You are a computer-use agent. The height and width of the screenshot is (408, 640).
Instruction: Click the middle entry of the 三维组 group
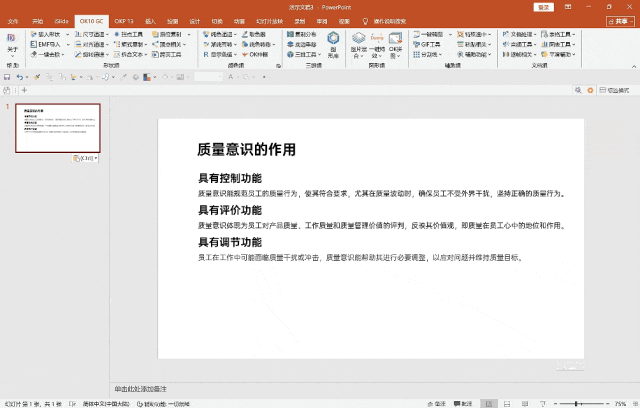coord(302,44)
